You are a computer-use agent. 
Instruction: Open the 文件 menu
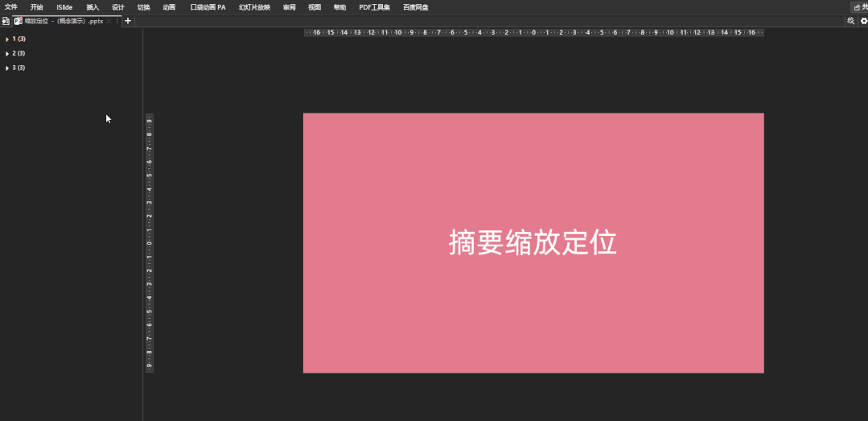11,7
